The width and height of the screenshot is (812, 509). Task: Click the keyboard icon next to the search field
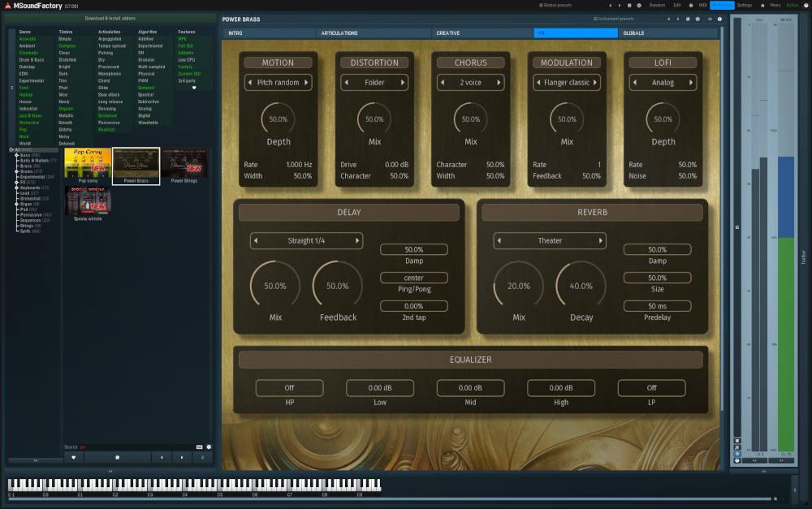tap(199, 447)
